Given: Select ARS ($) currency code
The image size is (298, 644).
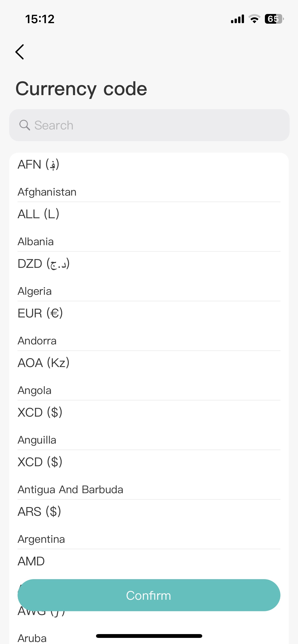Looking at the screenshot, I should tap(39, 511).
